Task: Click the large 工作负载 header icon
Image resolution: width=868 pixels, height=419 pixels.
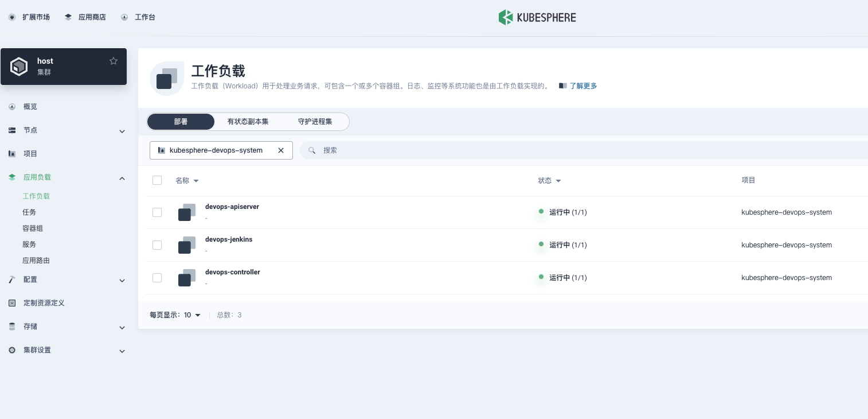Action: pyautogui.click(x=167, y=78)
